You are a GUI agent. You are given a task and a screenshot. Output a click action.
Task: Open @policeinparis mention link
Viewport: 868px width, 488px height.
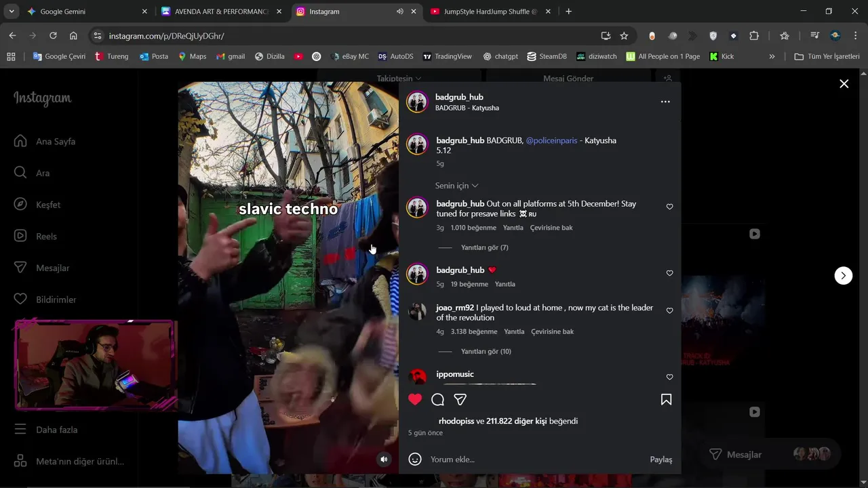click(551, 140)
